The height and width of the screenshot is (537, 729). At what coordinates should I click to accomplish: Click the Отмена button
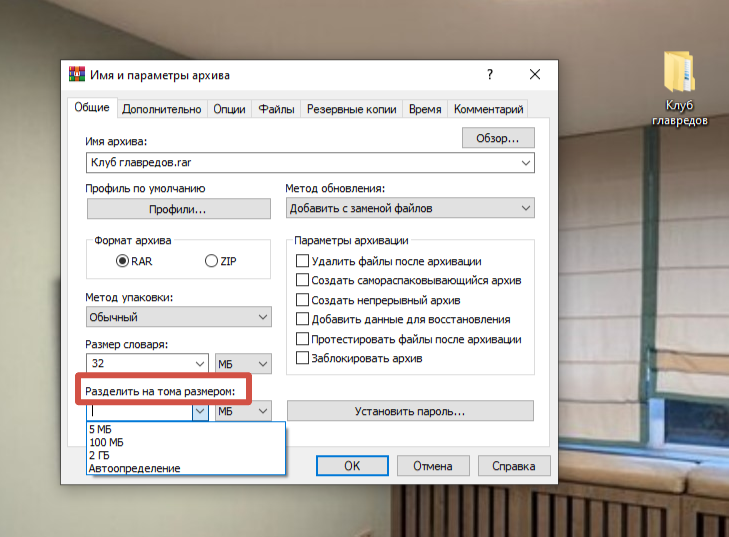(x=433, y=465)
